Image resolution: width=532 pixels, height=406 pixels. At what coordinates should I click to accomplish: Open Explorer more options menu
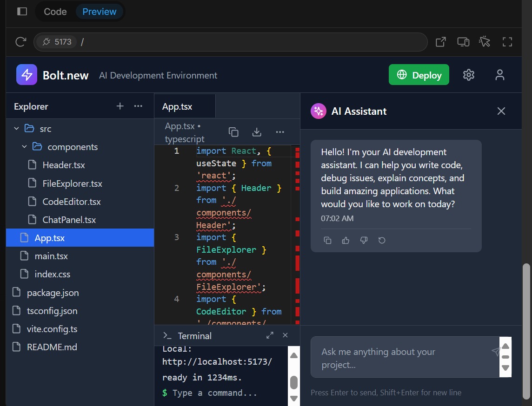click(x=138, y=106)
